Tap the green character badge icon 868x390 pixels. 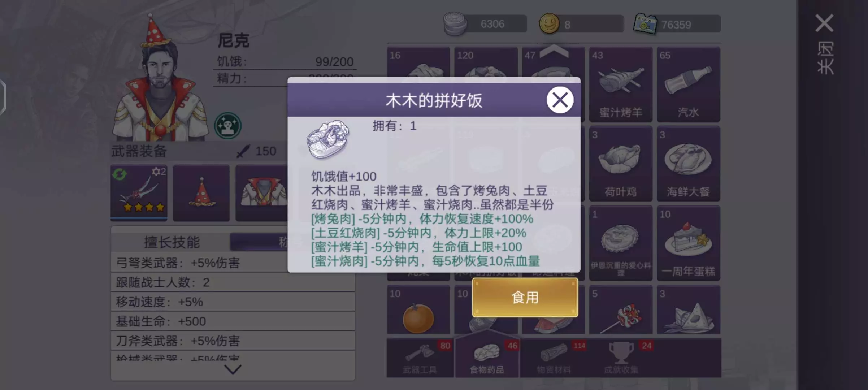[227, 126]
